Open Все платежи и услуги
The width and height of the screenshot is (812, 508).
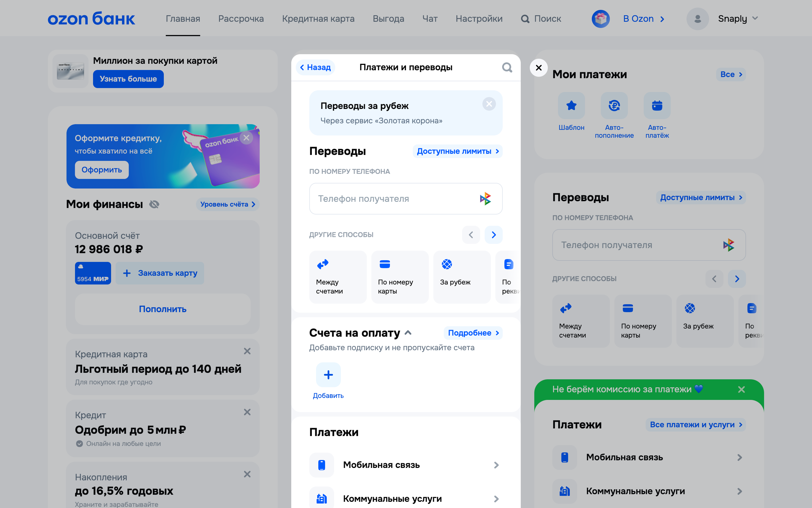696,425
